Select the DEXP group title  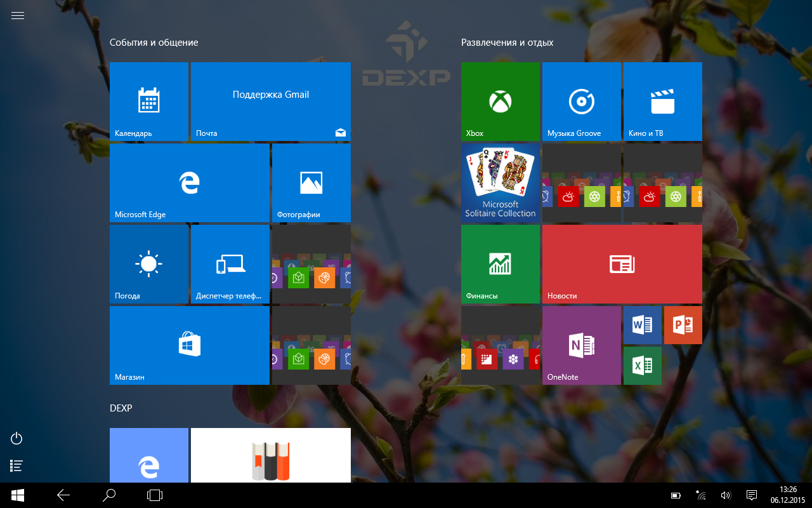pos(121,408)
